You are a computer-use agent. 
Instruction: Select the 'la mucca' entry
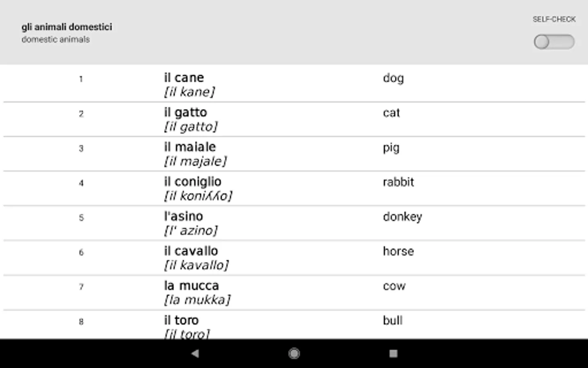192,286
